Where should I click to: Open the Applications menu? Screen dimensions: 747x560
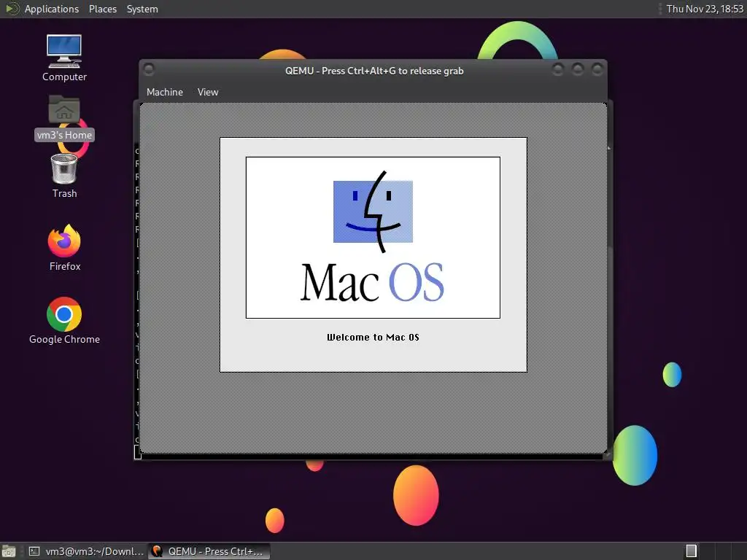tap(52, 9)
